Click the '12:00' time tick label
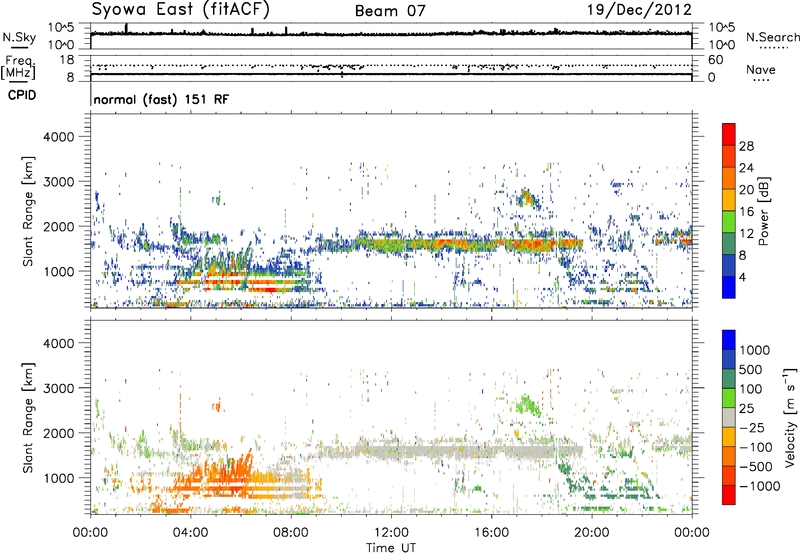 coord(391,533)
